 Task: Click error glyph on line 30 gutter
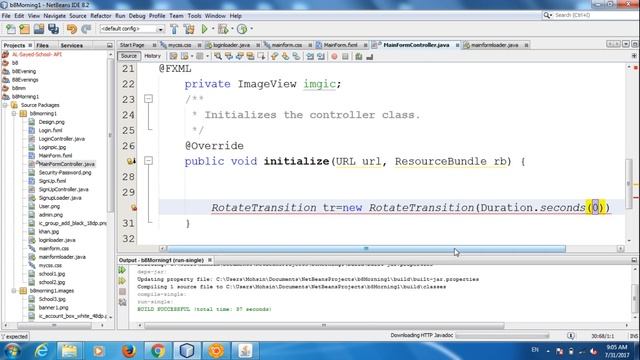click(133, 208)
